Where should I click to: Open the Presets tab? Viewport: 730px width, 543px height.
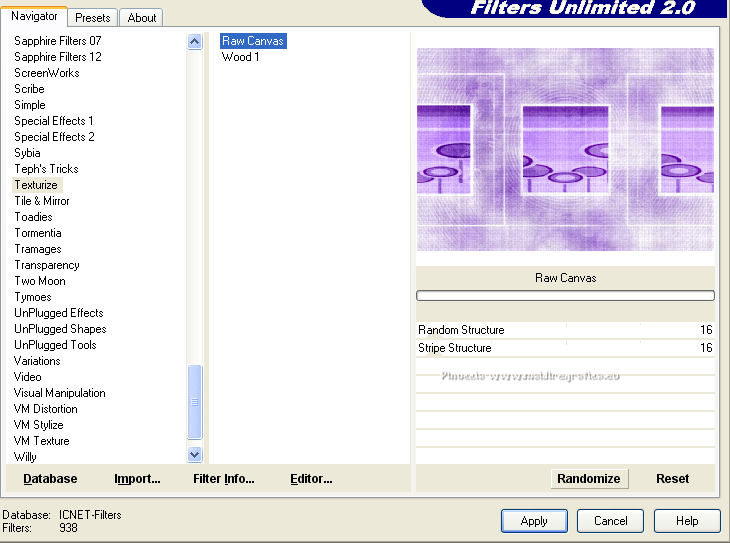point(93,18)
